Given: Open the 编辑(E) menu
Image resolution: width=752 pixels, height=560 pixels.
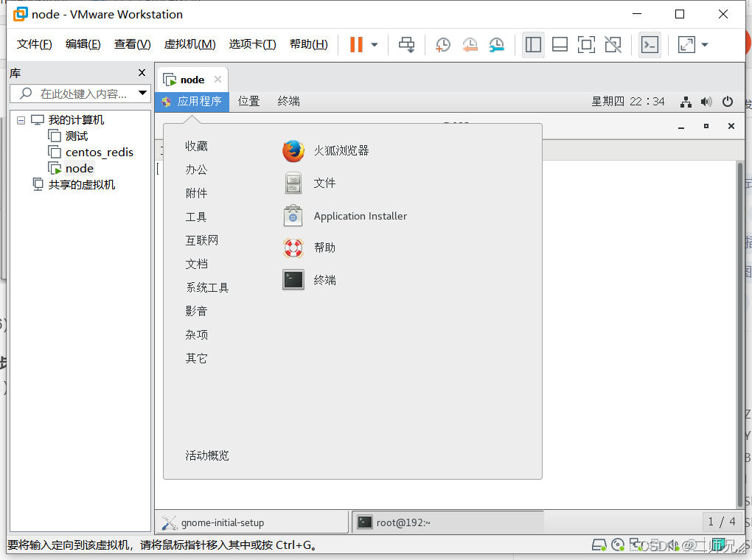Looking at the screenshot, I should [x=83, y=44].
